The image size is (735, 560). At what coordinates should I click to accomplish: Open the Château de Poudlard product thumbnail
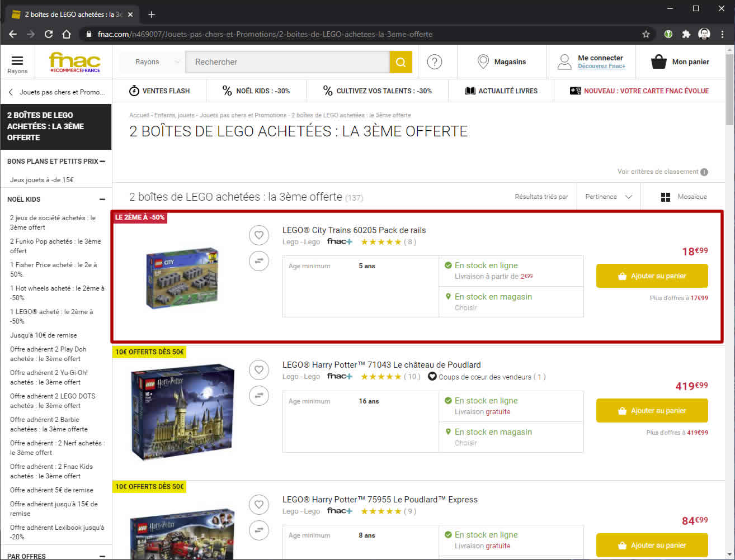[182, 412]
